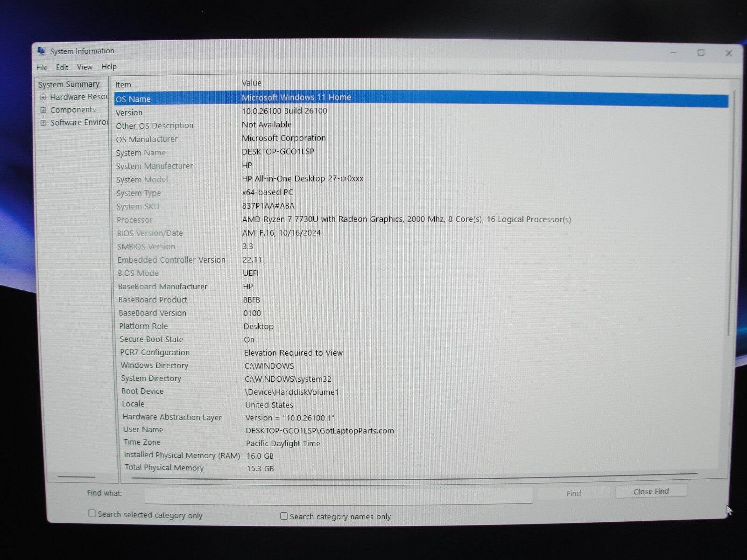Image resolution: width=747 pixels, height=560 pixels.
Task: Maximize the System Information window
Action: pyautogui.click(x=701, y=53)
